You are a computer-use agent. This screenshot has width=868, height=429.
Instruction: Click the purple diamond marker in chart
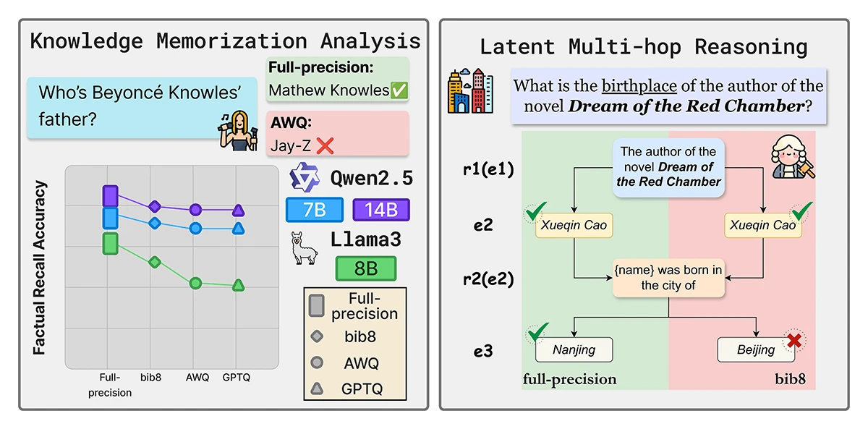click(x=154, y=207)
